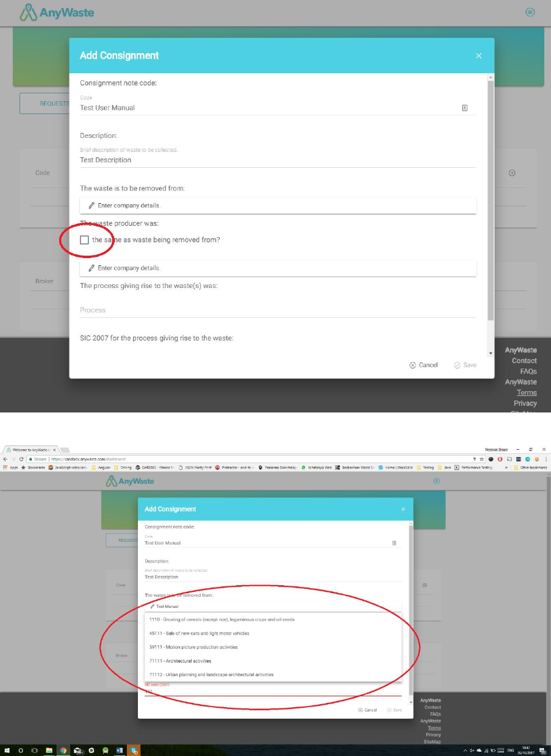Open the Privacy footer link in the top screenshot

[525, 403]
